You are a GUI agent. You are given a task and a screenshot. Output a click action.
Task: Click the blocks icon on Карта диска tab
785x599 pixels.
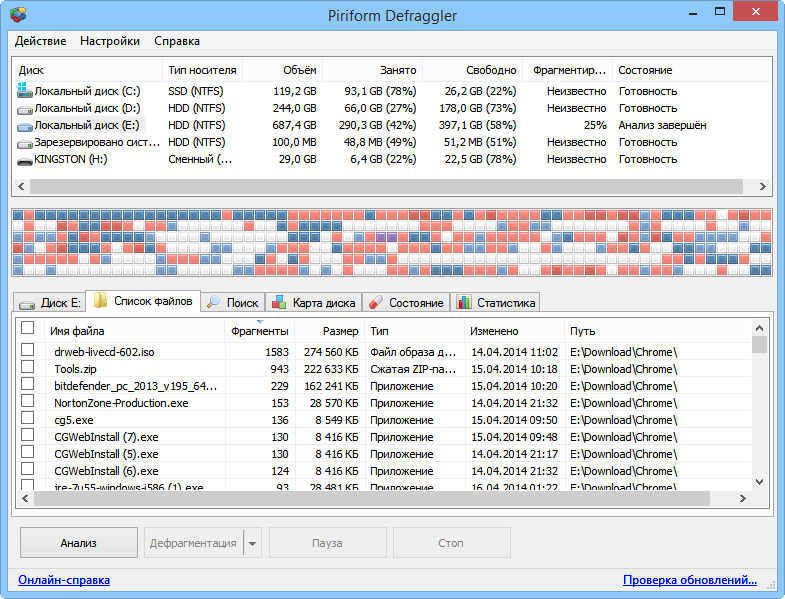click(279, 302)
